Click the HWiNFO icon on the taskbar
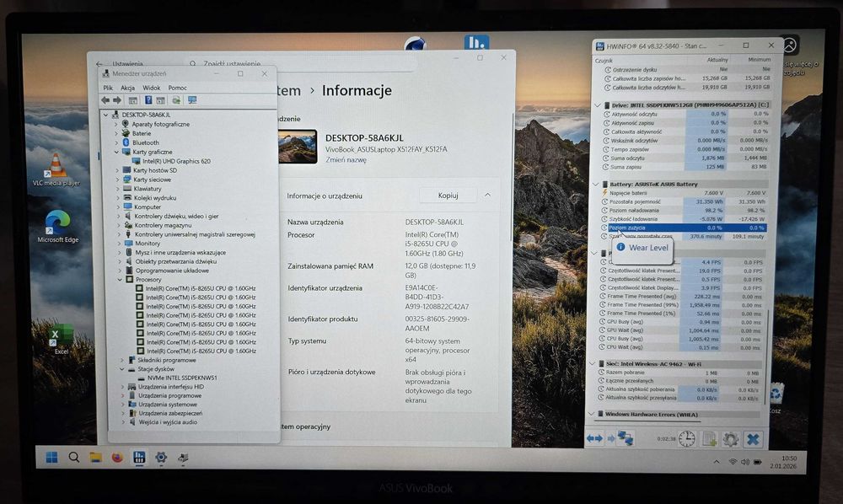The width and height of the screenshot is (843, 504). pos(139,458)
